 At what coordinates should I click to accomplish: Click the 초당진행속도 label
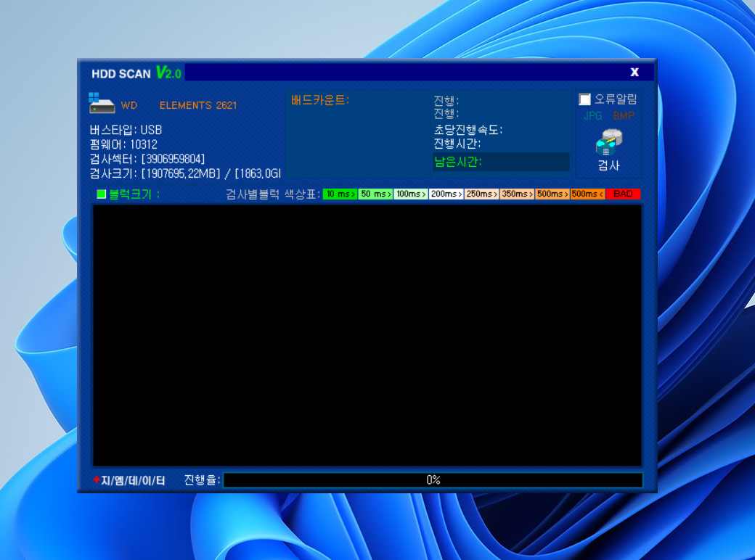(468, 130)
